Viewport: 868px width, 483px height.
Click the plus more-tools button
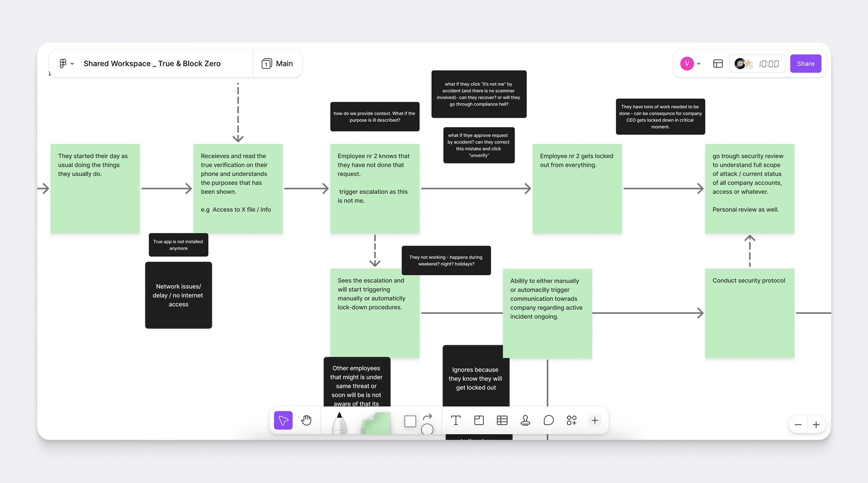click(x=595, y=420)
